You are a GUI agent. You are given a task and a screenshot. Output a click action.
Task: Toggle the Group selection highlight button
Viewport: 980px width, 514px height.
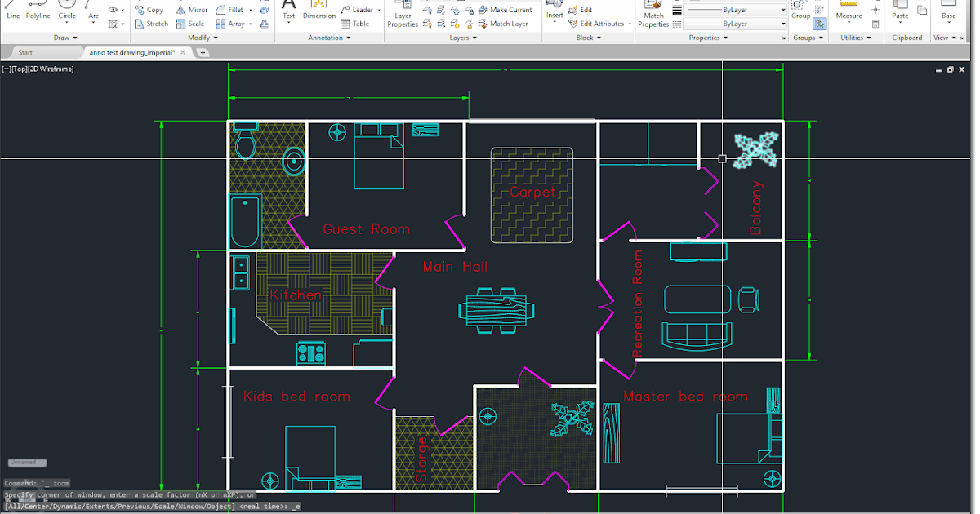(x=821, y=24)
